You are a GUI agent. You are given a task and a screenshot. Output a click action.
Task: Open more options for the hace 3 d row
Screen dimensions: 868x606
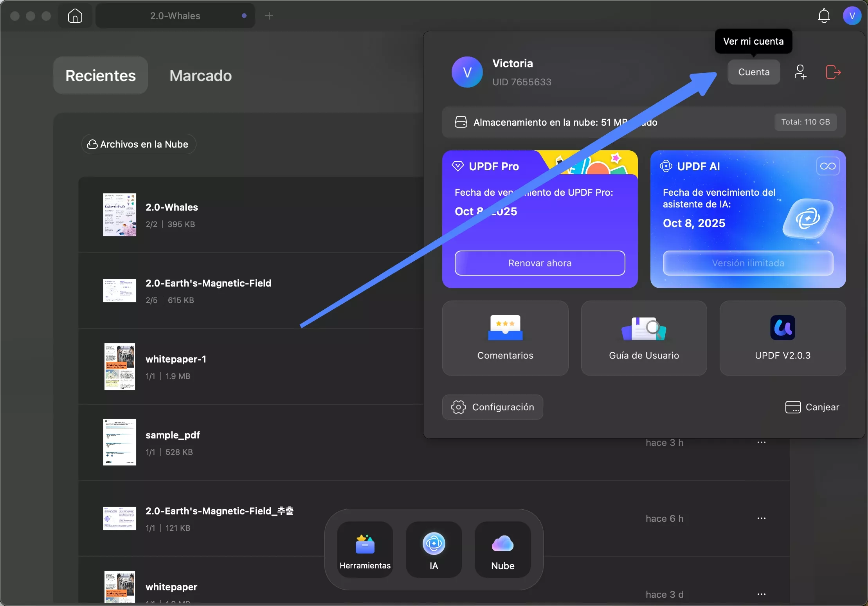(761, 594)
